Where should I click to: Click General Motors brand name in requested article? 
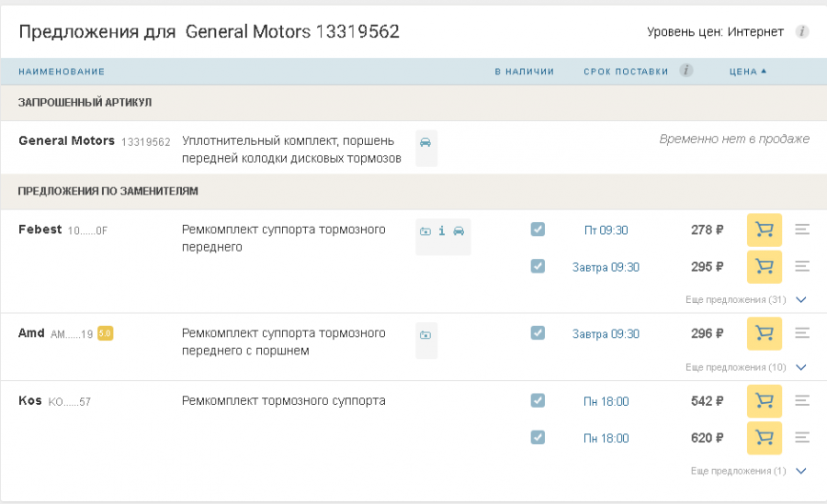click(66, 140)
